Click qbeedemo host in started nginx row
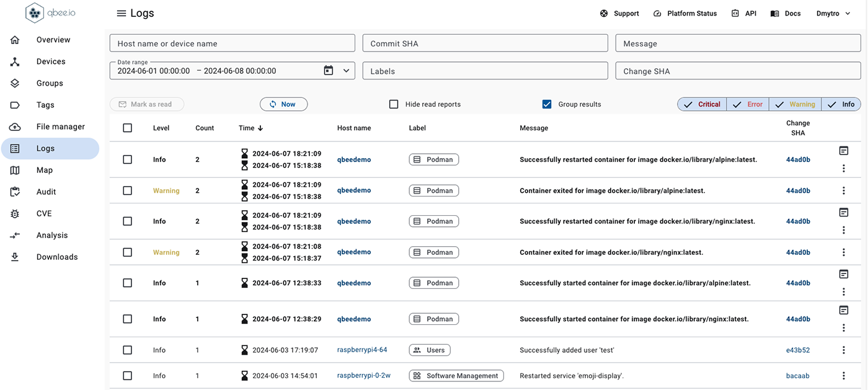 354,319
